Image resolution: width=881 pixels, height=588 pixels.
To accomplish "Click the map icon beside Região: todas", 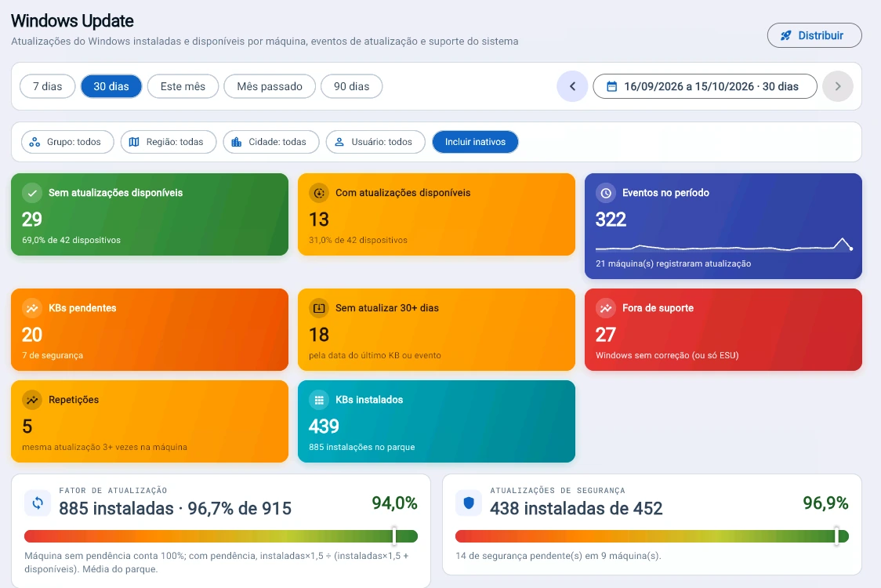I will pos(134,142).
